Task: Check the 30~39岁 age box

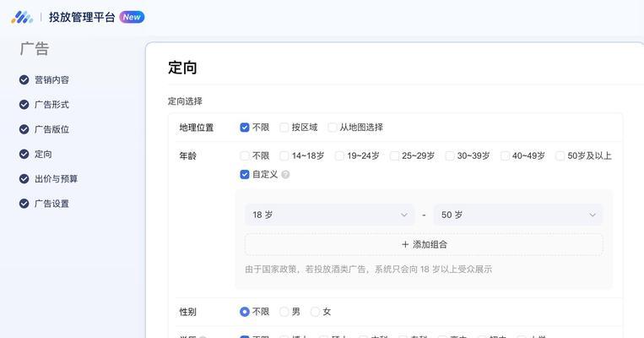Action: click(x=450, y=155)
